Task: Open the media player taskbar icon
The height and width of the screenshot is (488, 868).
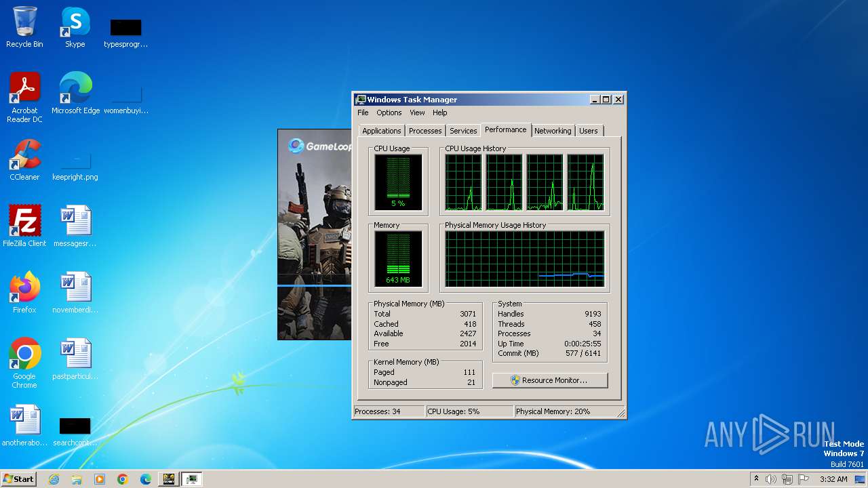Action: pos(100,479)
